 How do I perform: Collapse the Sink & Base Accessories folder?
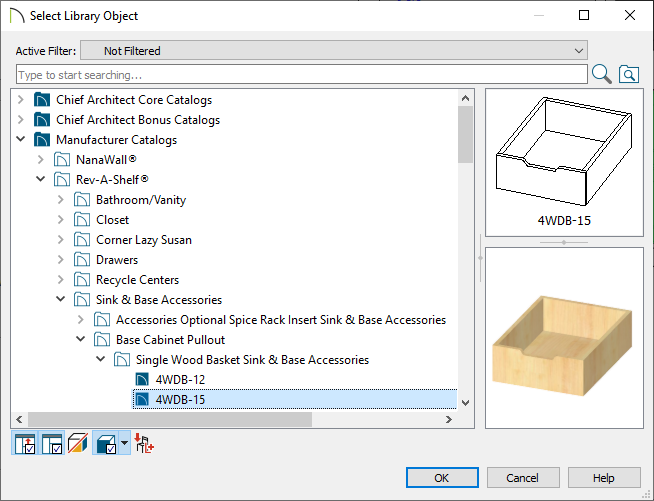pyautogui.click(x=60, y=300)
